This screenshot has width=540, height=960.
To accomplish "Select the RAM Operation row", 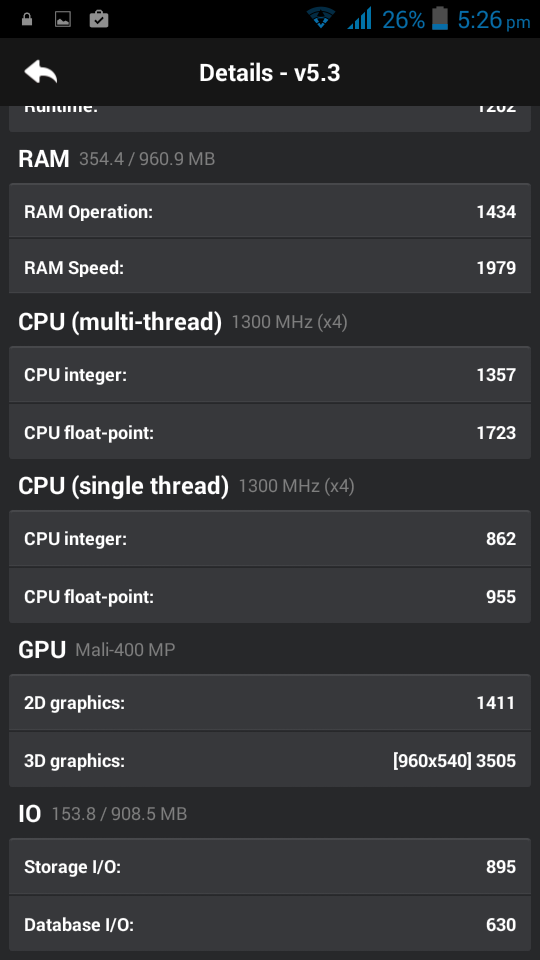I will (269, 211).
